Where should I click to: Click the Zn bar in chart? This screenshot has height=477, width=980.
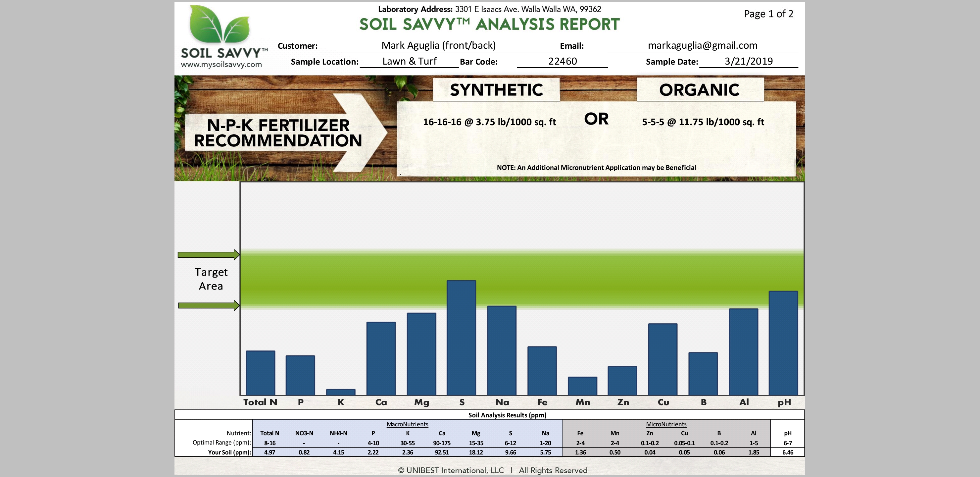coord(622,380)
